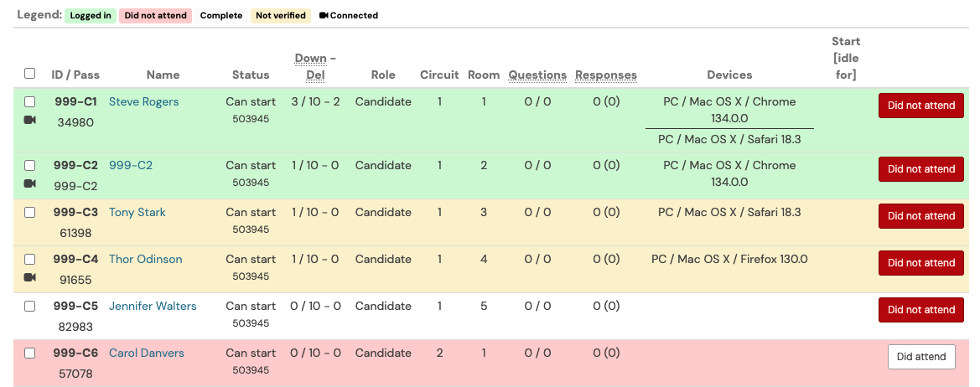Toggle the select-all checkbox in the table header
The image size is (980, 387).
point(29,73)
